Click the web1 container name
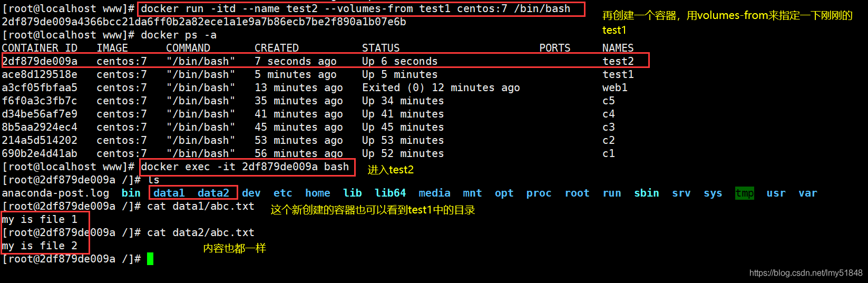 pyautogui.click(x=615, y=87)
